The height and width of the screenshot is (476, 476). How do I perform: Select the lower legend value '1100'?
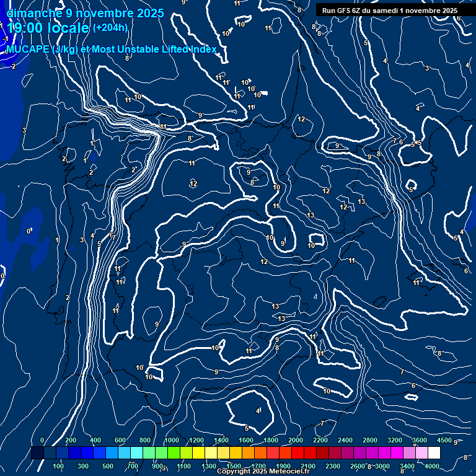pos(183,466)
